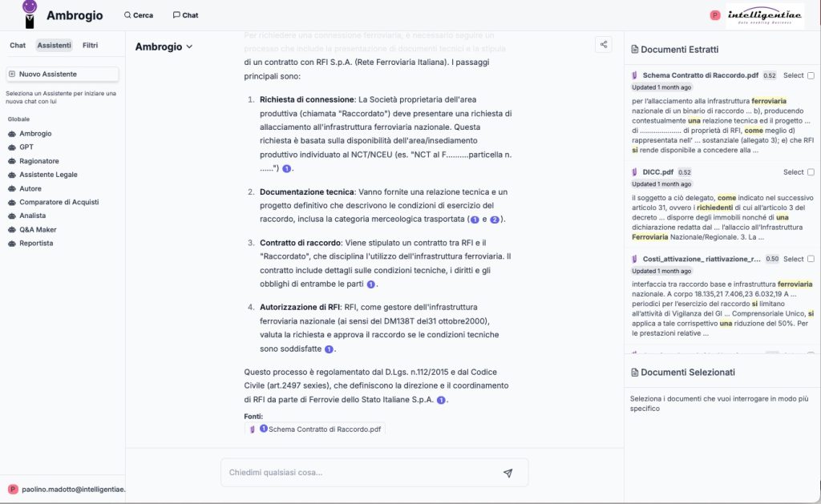
Task: Click the Ambrogio mascot logo
Action: click(x=30, y=14)
